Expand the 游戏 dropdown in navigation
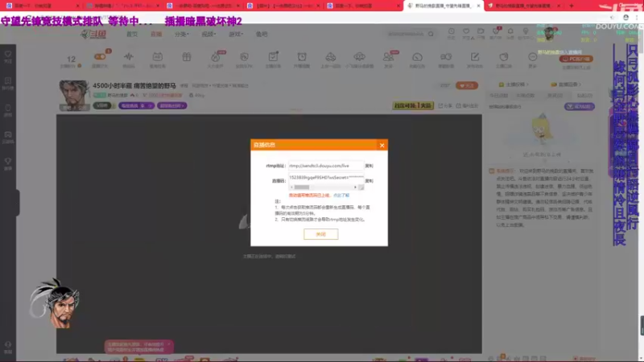 pyautogui.click(x=236, y=34)
